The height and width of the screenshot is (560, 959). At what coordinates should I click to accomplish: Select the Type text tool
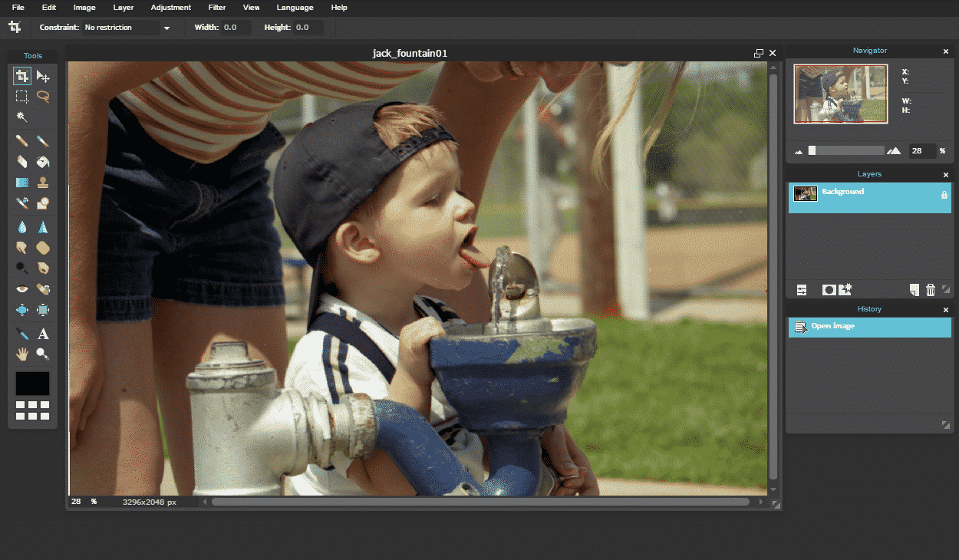click(x=43, y=334)
